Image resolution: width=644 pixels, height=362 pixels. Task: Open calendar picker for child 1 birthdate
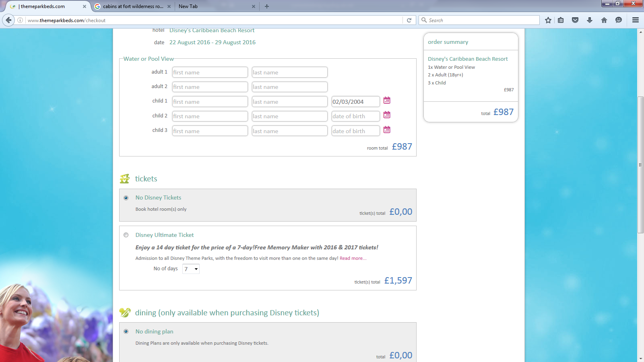387,100
